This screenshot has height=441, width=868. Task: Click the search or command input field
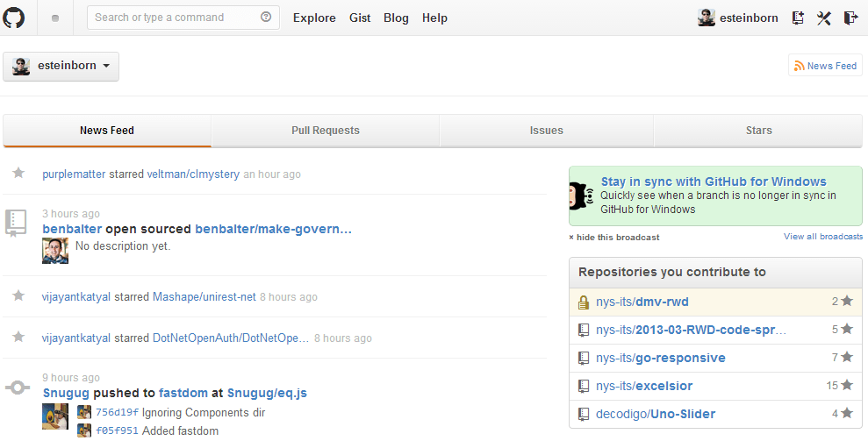[174, 18]
